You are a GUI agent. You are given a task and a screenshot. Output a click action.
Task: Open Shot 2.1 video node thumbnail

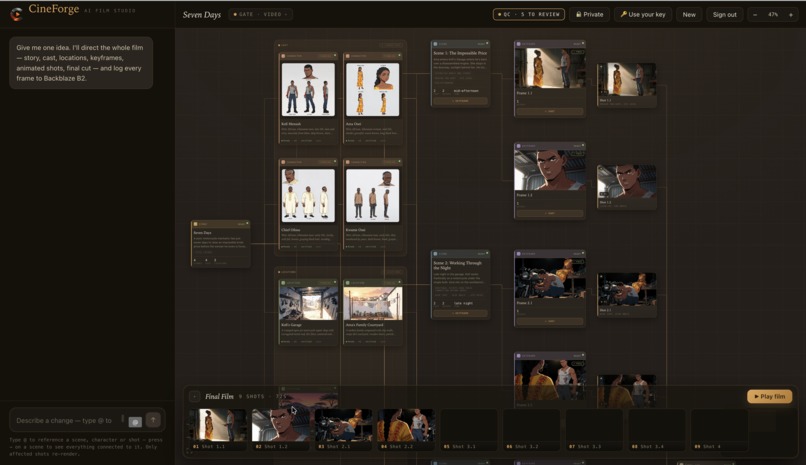click(626, 290)
